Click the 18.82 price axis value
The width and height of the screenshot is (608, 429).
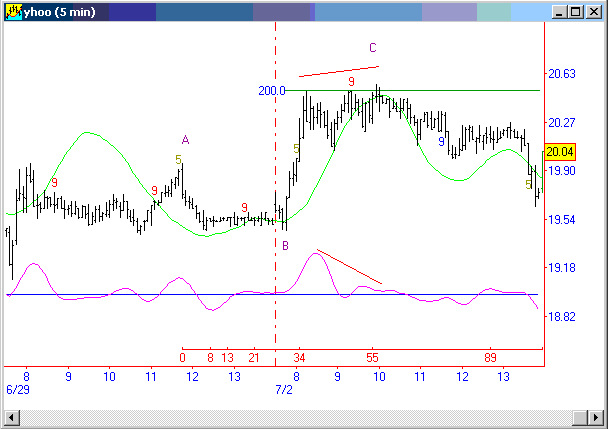562,316
